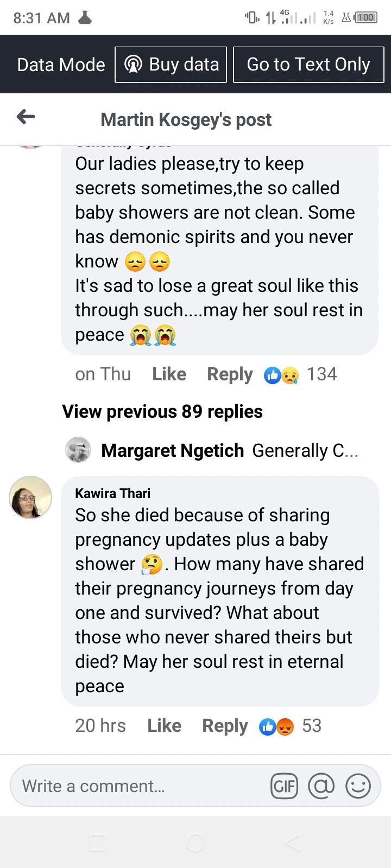
Task: Expand Margaret Ngetich's truncated reply
Action: pyautogui.click(x=305, y=450)
